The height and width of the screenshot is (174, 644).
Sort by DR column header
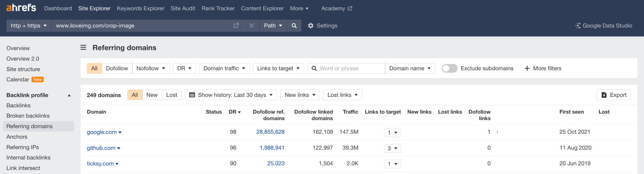pos(235,112)
